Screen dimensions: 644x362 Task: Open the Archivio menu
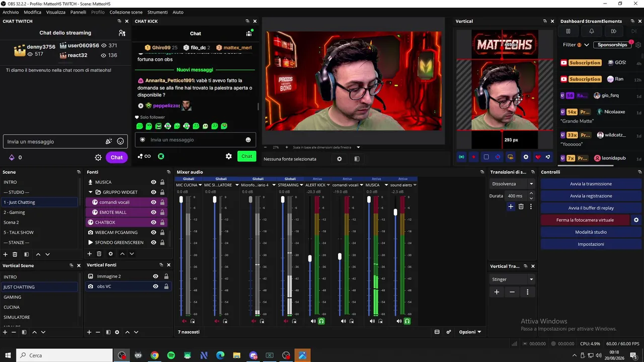point(11,12)
